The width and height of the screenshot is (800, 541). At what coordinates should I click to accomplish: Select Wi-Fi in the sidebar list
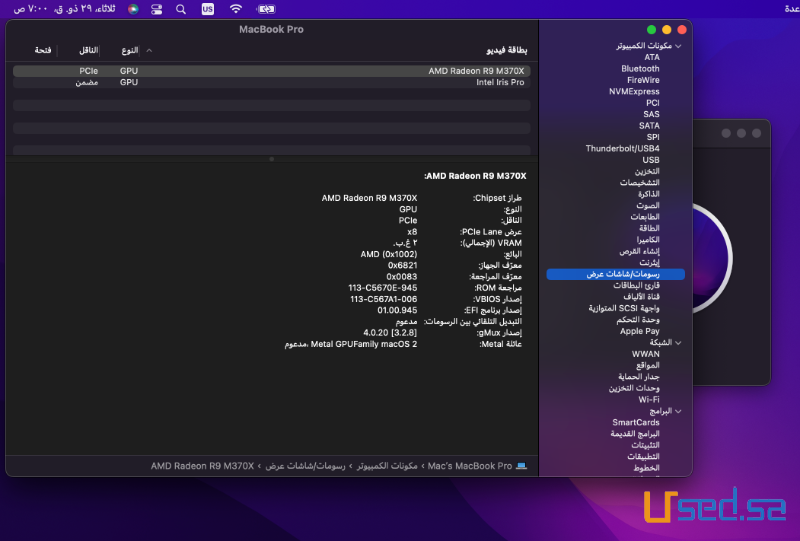pos(648,400)
